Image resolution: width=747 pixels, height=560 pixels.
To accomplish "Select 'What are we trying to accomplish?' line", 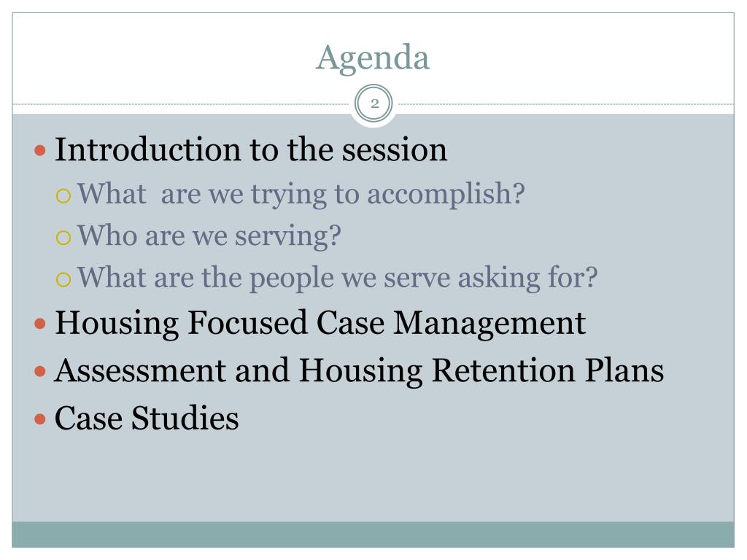I will click(301, 195).
